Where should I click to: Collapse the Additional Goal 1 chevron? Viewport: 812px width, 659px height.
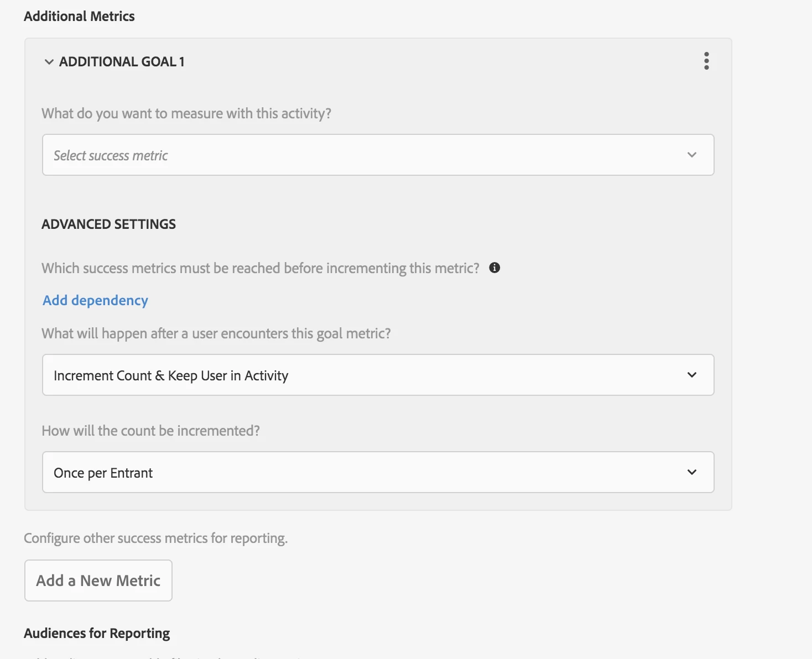click(x=49, y=62)
